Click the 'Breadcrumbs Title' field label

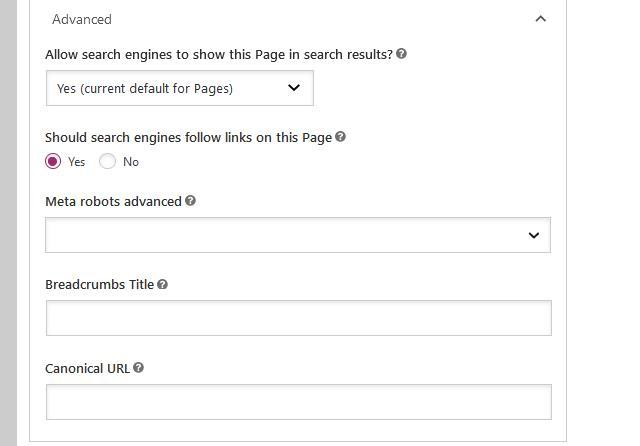(99, 284)
